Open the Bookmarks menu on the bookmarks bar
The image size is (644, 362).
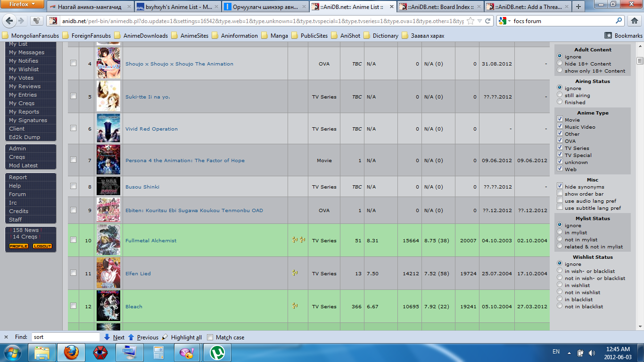[x=623, y=36]
